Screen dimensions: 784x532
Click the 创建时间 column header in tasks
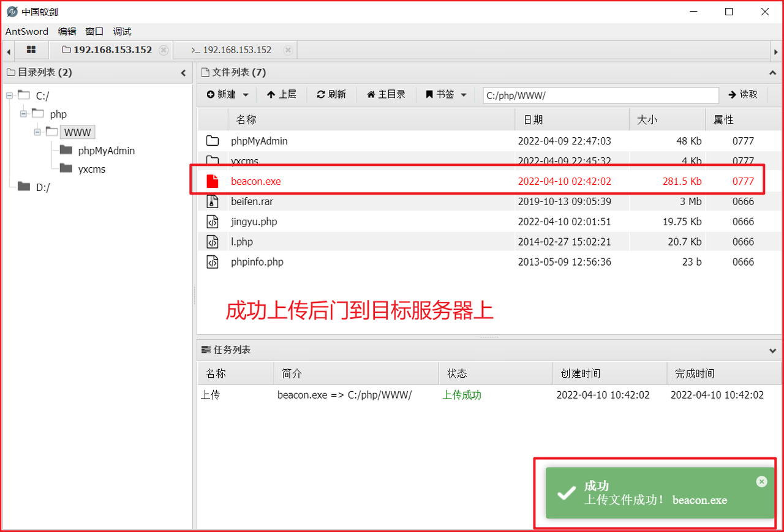coord(609,373)
